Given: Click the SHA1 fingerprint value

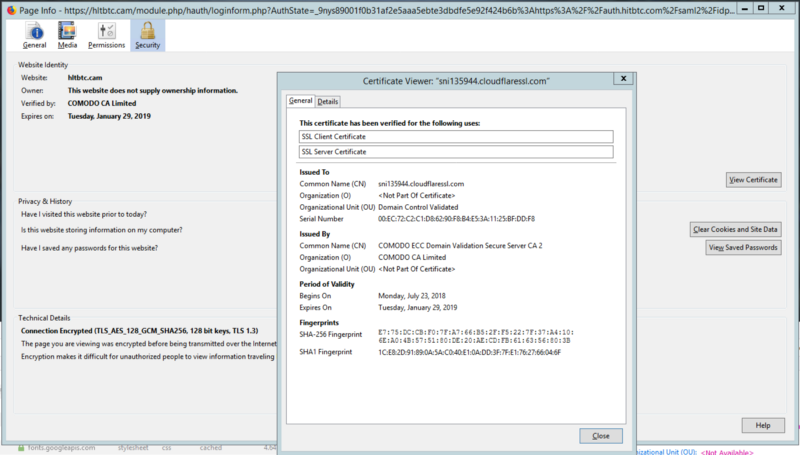Looking at the screenshot, I should [x=469, y=352].
